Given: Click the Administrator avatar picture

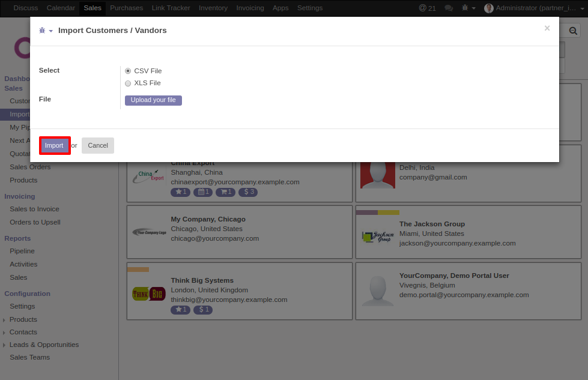Looking at the screenshot, I should (489, 8).
